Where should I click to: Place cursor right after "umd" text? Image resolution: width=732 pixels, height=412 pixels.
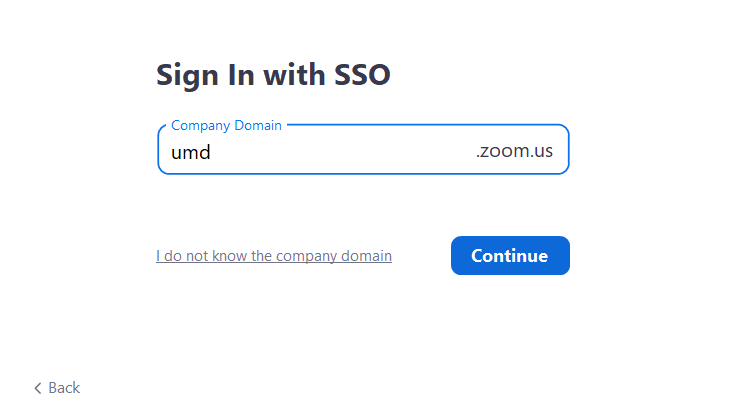coord(212,153)
